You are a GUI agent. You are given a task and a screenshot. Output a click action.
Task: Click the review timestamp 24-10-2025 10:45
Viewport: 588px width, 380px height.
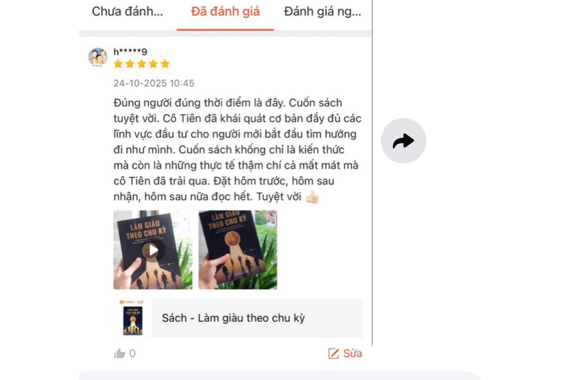pos(154,83)
